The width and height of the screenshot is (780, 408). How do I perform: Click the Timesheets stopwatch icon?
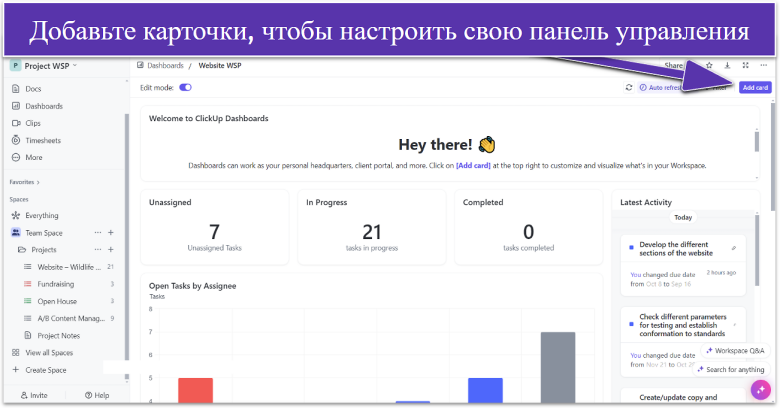(x=15, y=140)
